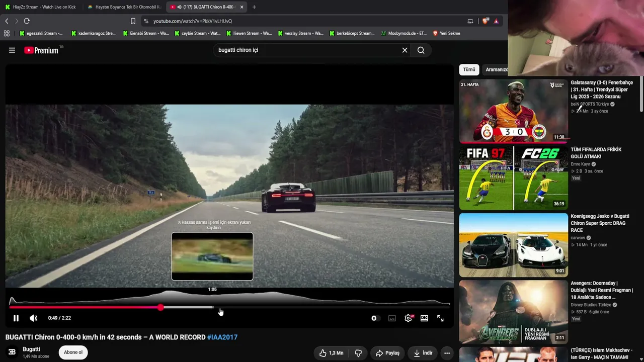
Task: Open "TÜM FIFALARDA FRİKİK GOLÜ ATMAK!" title
Action: 596,153
